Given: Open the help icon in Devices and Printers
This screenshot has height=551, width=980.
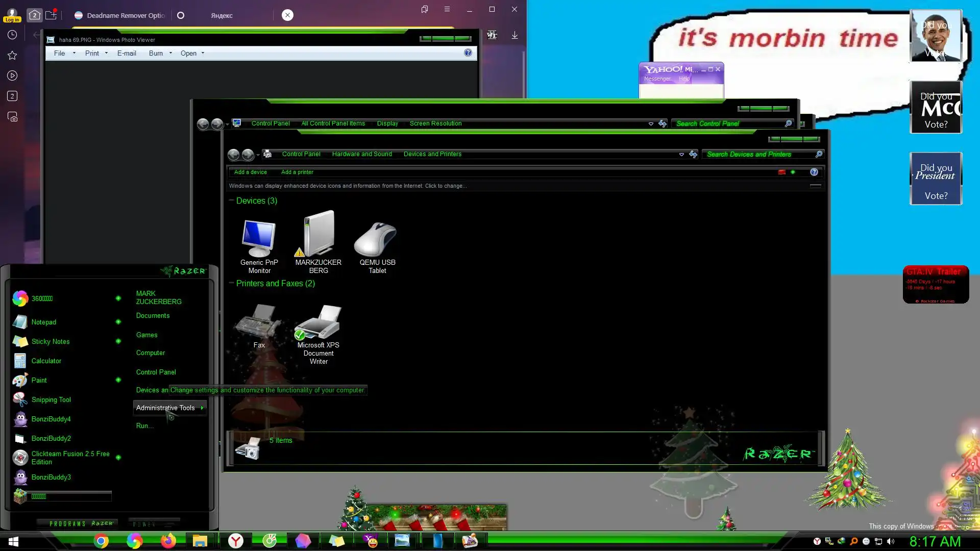Looking at the screenshot, I should tap(814, 172).
